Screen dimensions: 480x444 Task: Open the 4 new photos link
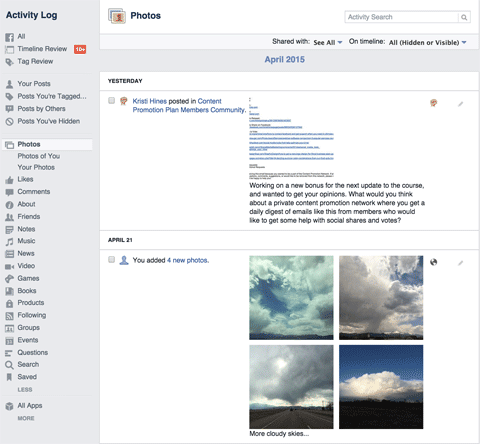(x=188, y=260)
